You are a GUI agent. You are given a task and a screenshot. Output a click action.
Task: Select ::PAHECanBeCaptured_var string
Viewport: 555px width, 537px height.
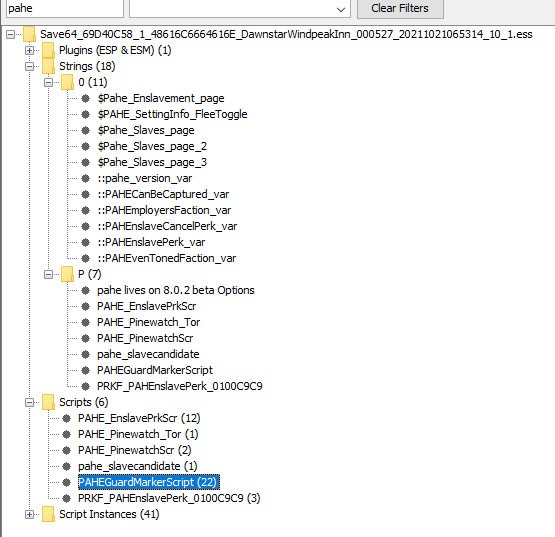(x=163, y=194)
